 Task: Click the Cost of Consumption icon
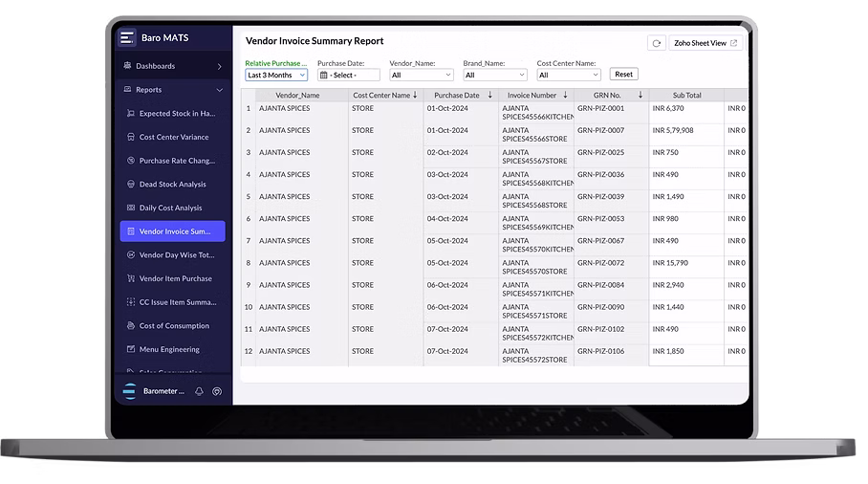[x=131, y=325]
